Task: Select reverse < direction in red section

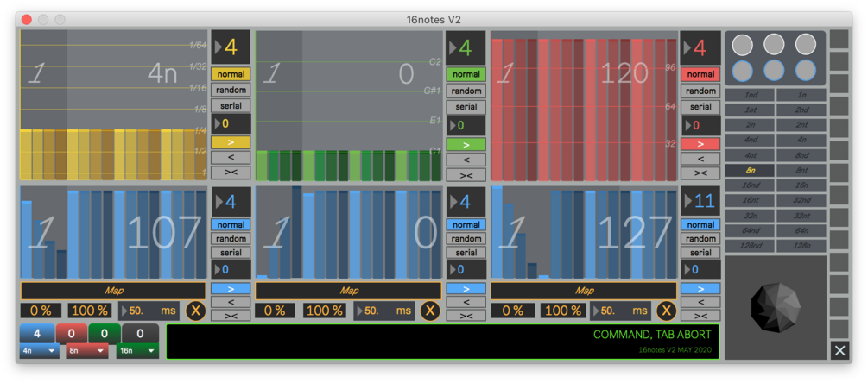Action: coord(700,159)
